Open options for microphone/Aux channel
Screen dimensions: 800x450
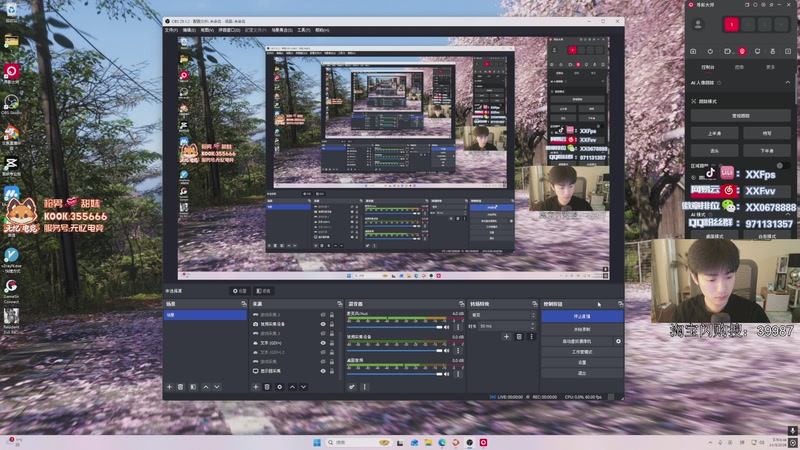458,327
